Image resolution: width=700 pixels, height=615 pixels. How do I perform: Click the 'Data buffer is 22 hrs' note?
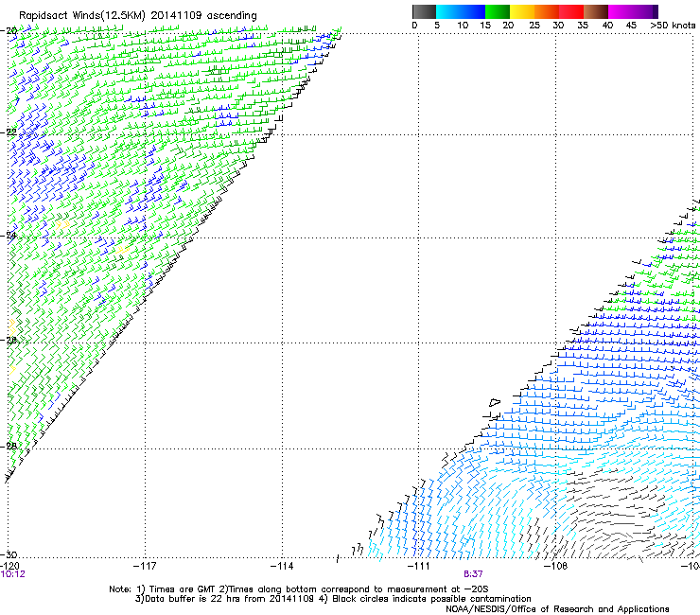pos(333,599)
